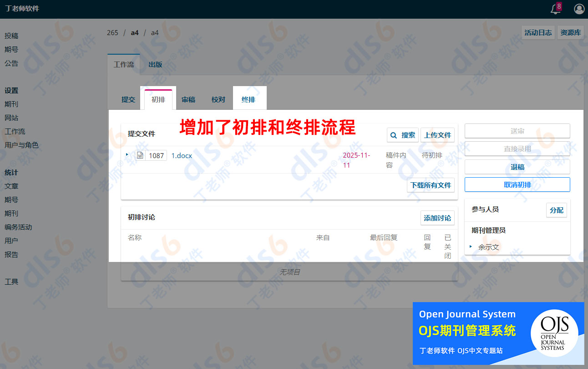Click 添加讨论 in the 初排讨论 panel
Viewport: 588px width, 369px height.
[x=437, y=218]
